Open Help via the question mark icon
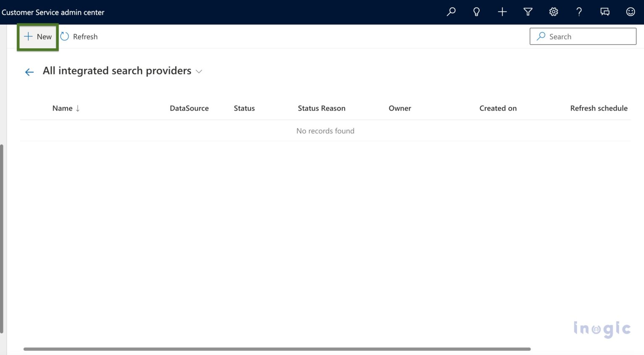644x355 pixels. tap(579, 12)
